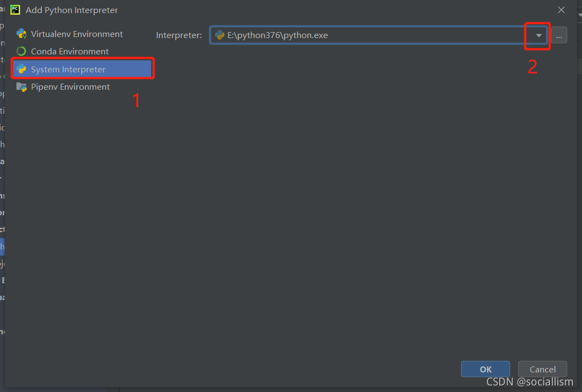This screenshot has height=392, width=582.
Task: Click the Interpreter: label
Action: click(x=179, y=35)
